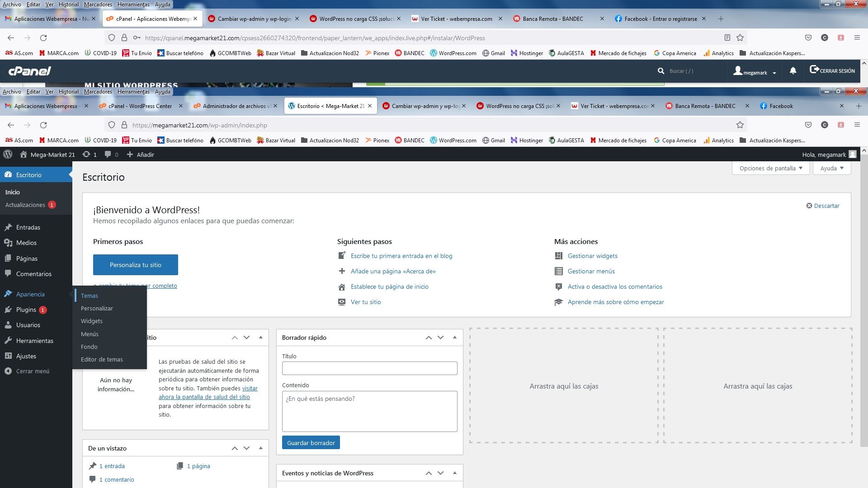
Task: Click Establece tu página de inicio
Action: pyautogui.click(x=390, y=286)
